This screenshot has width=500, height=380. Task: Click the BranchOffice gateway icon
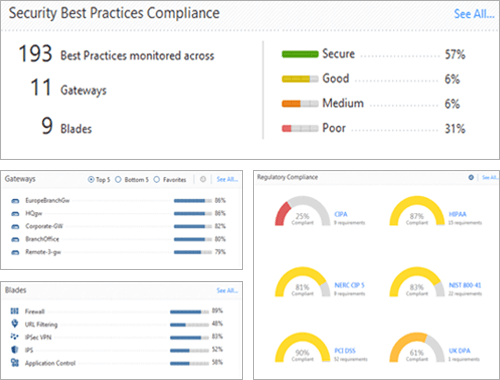[15, 240]
